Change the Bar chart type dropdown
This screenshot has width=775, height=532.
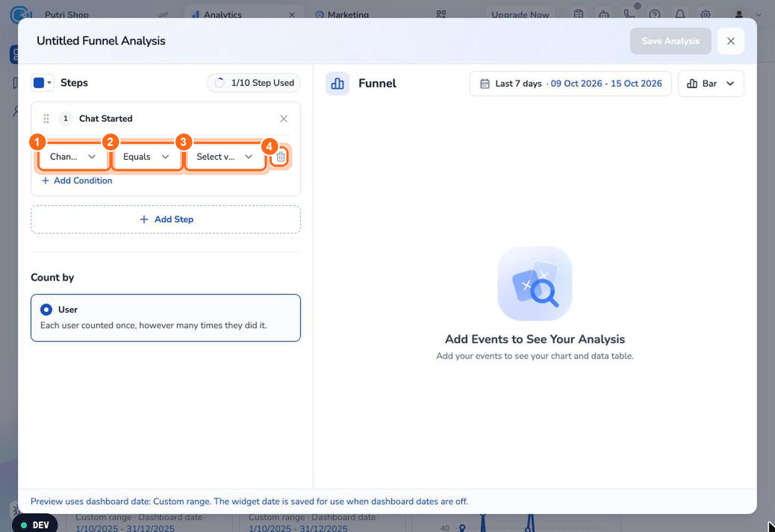(711, 84)
